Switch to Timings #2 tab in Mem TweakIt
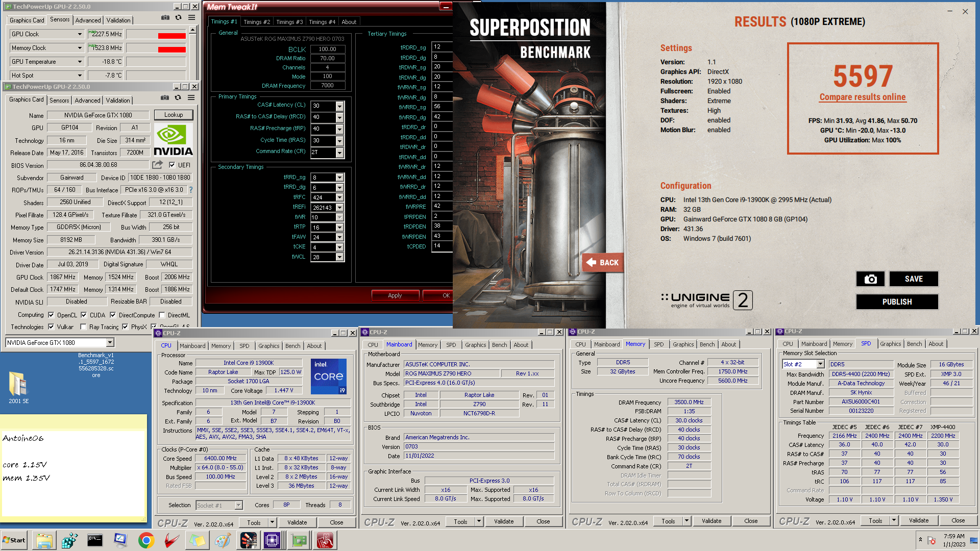The image size is (980, 551). 257,22
